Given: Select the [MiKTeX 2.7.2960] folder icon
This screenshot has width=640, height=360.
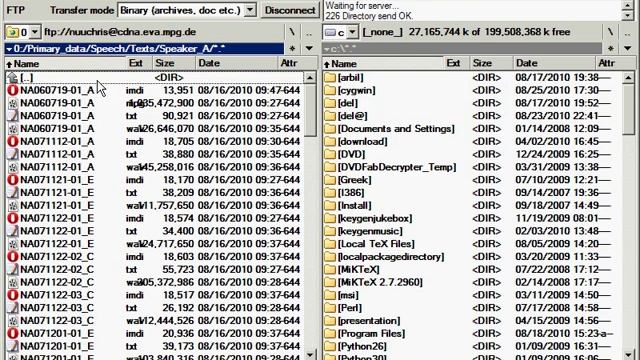Looking at the screenshot, I should coord(330,282).
